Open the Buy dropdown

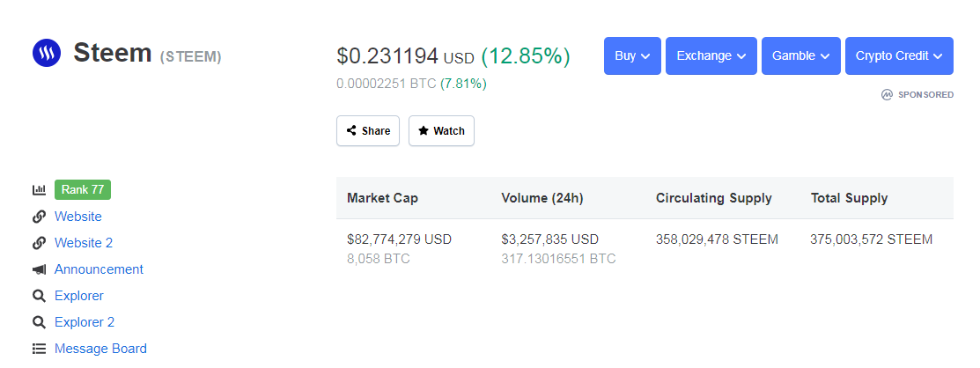click(x=632, y=56)
